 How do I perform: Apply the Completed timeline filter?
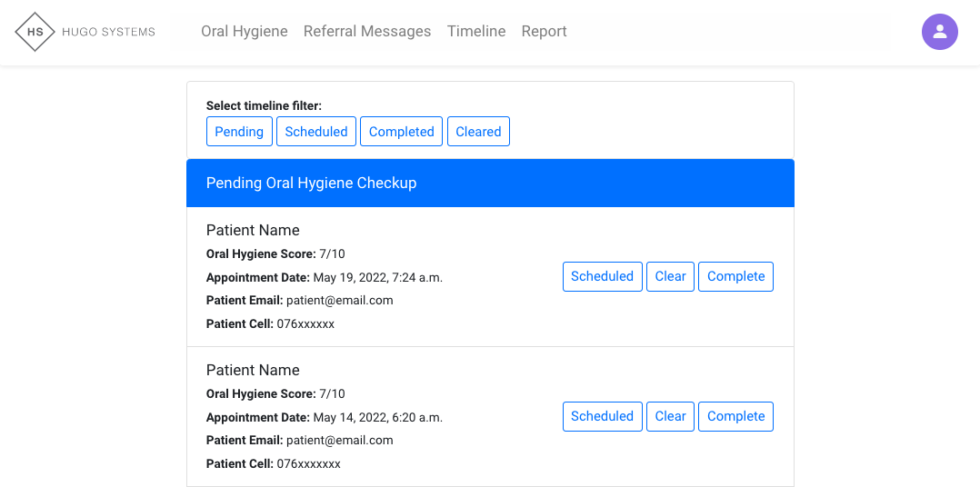coord(401,132)
